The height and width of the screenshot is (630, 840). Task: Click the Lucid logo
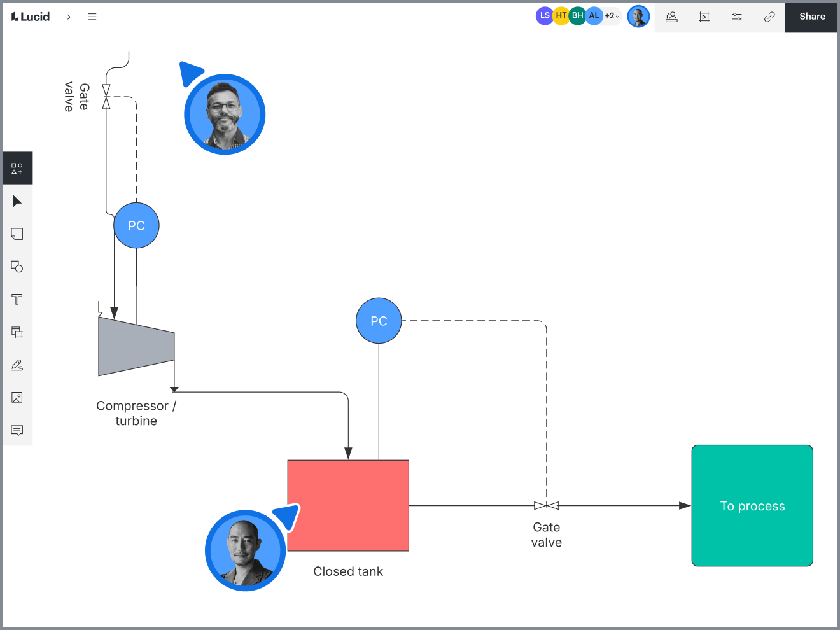point(31,17)
